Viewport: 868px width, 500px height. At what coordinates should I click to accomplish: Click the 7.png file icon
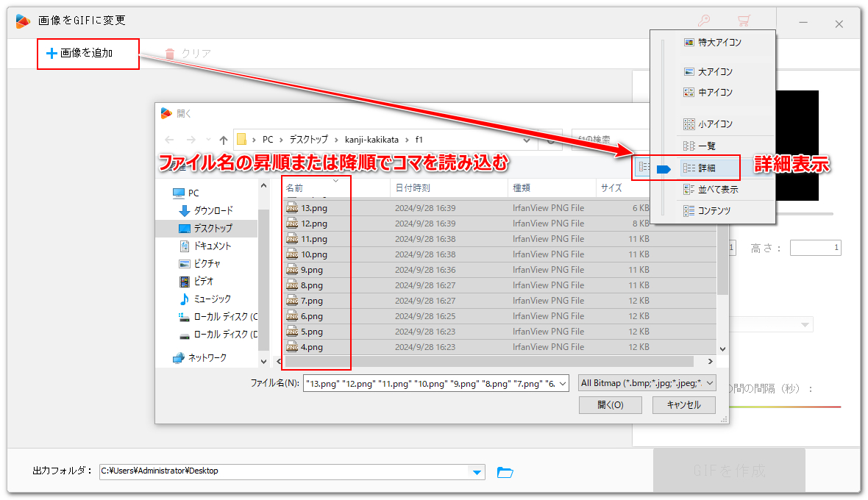(292, 301)
